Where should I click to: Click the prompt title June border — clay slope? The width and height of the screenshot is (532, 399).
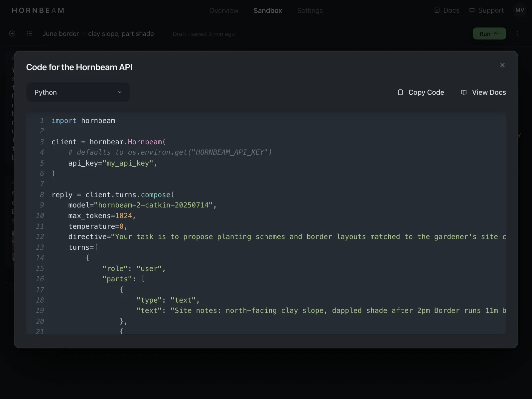(x=98, y=34)
